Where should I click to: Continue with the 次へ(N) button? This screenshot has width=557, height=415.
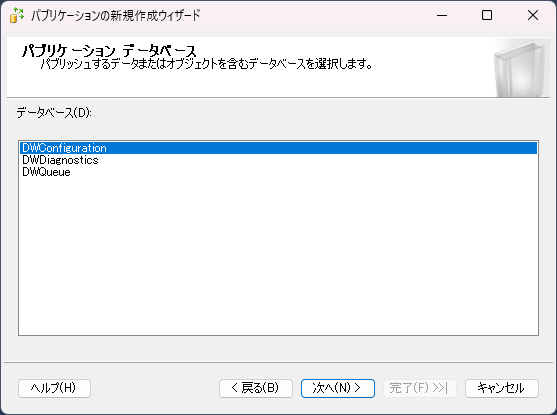pyautogui.click(x=338, y=388)
